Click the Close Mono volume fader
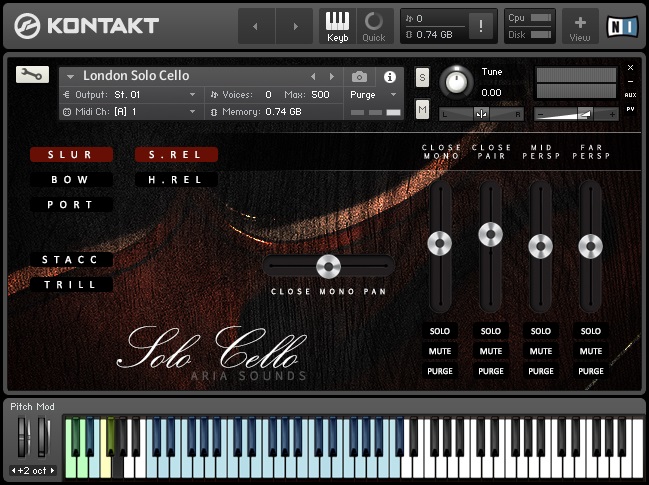The height and width of the screenshot is (485, 649). point(440,243)
